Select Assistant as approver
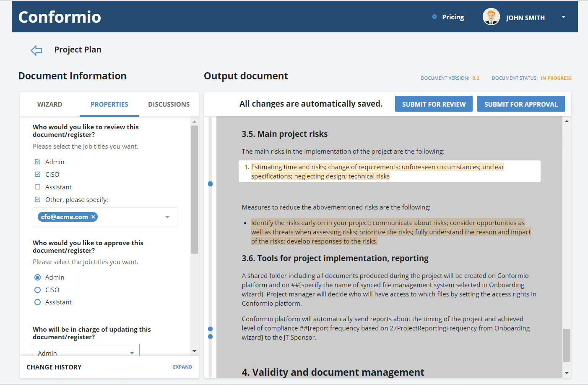588x385 pixels. coord(37,302)
